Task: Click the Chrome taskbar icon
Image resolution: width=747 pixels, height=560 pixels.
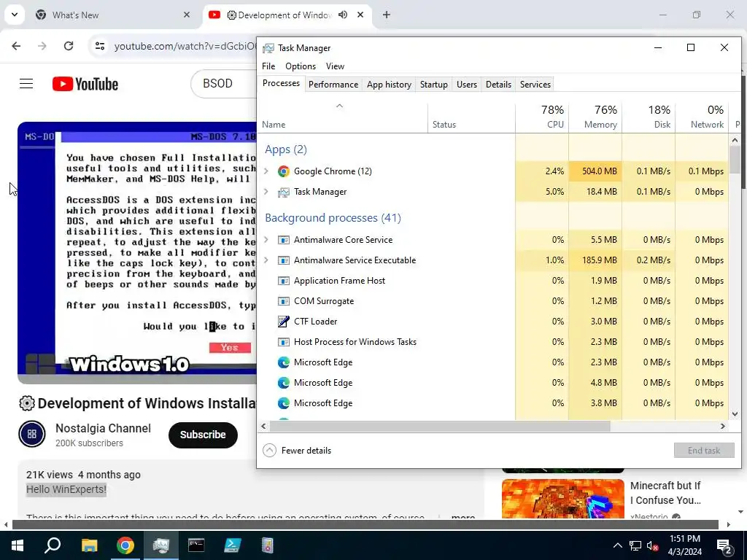Action: tap(125, 545)
